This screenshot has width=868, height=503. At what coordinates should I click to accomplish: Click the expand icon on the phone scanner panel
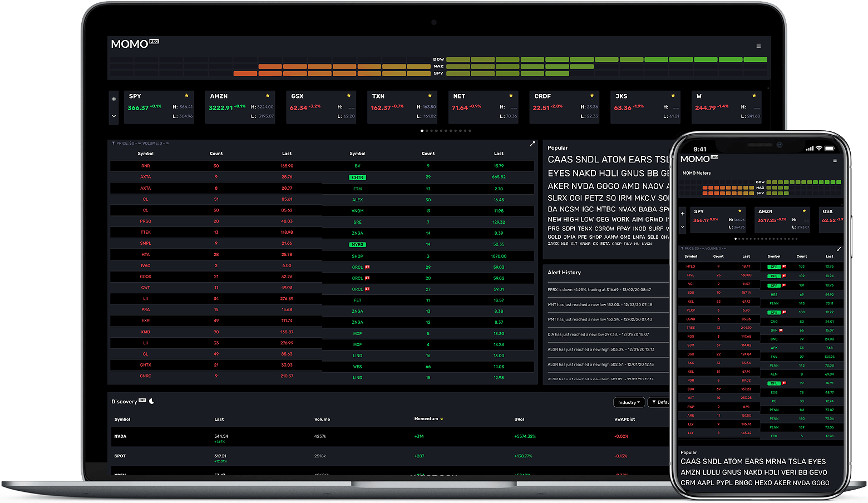point(839,249)
